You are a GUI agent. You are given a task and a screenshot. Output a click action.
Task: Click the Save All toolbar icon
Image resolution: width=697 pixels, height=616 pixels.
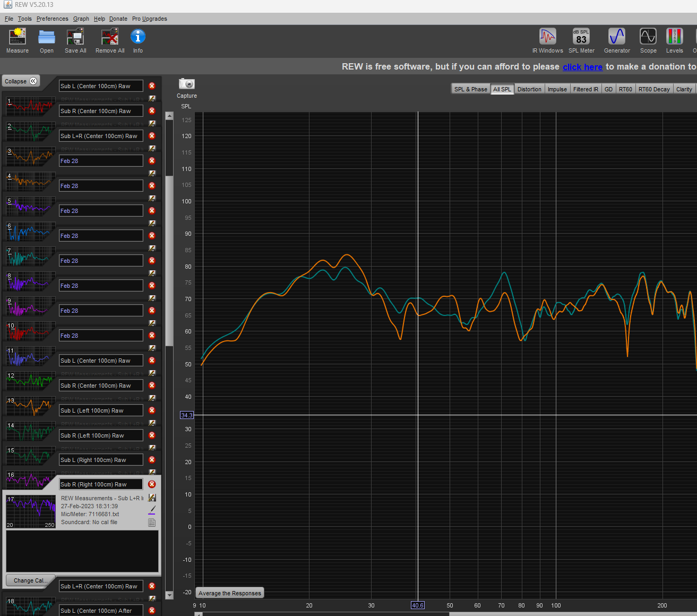pos(75,41)
